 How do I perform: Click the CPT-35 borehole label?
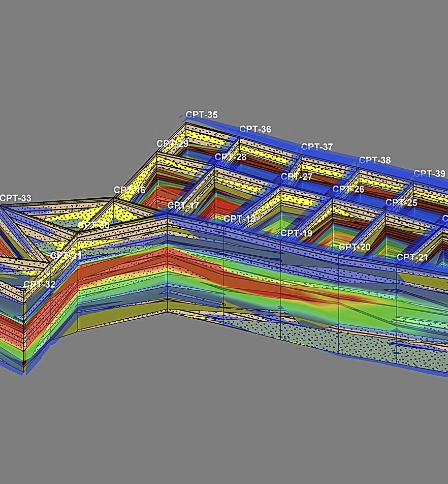[202, 115]
